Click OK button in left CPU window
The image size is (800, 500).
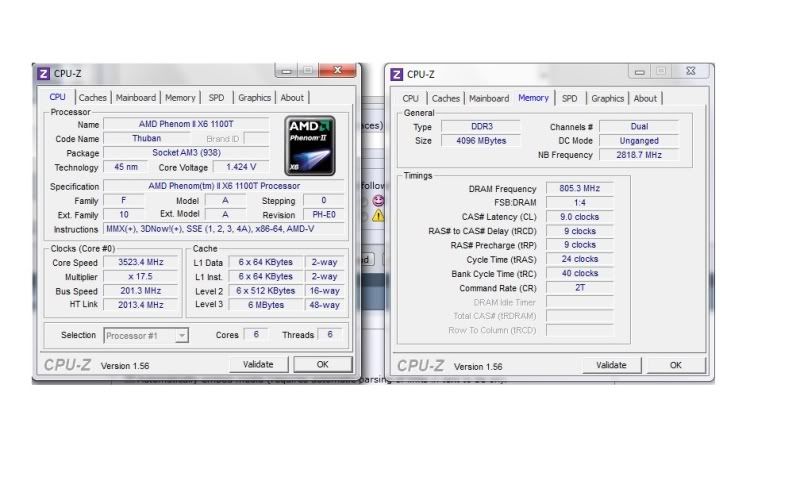coord(322,364)
